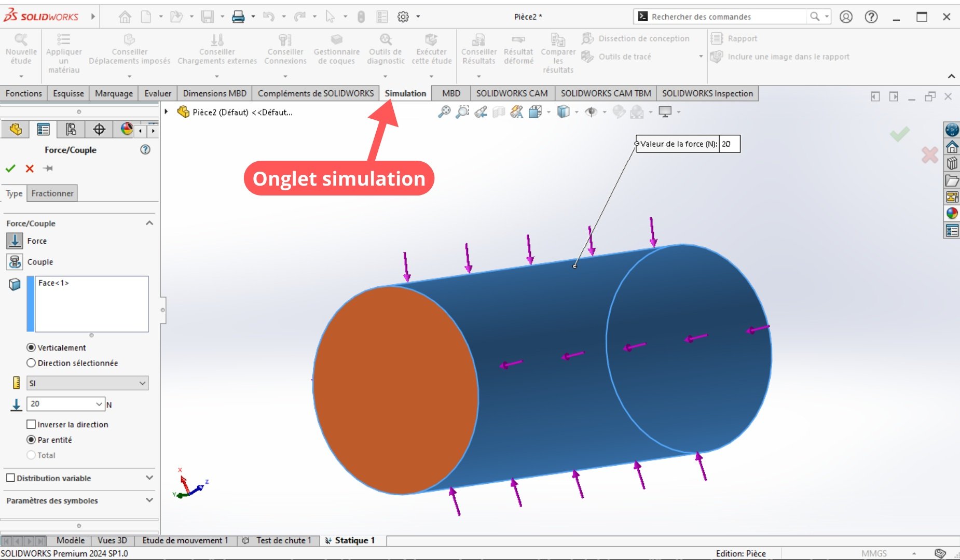The width and height of the screenshot is (960, 560).
Task: Click Gestionnaire de coques button
Action: [x=336, y=49]
